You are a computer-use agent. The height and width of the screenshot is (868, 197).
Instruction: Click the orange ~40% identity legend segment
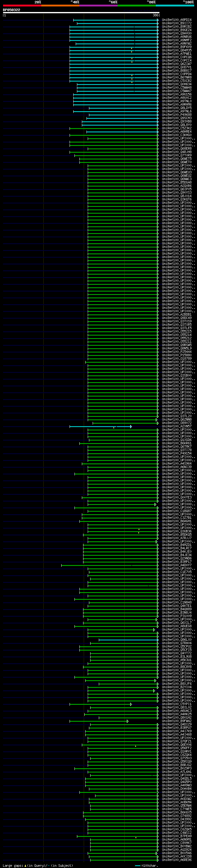pyautogui.click(x=60, y=6)
